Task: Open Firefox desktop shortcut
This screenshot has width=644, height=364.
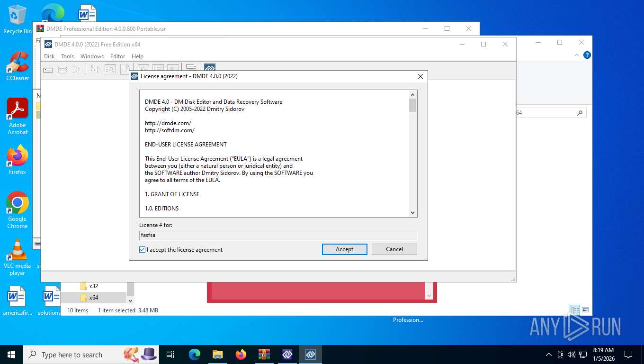Action: point(18,160)
